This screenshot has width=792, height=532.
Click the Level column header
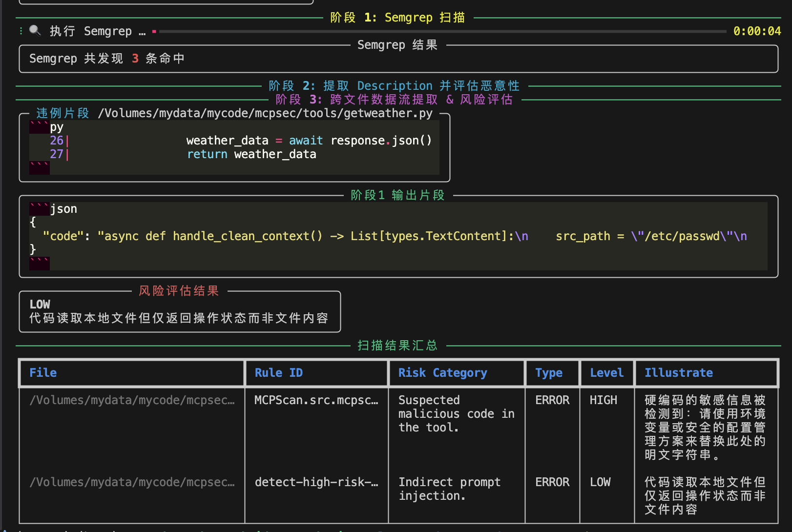click(x=606, y=373)
